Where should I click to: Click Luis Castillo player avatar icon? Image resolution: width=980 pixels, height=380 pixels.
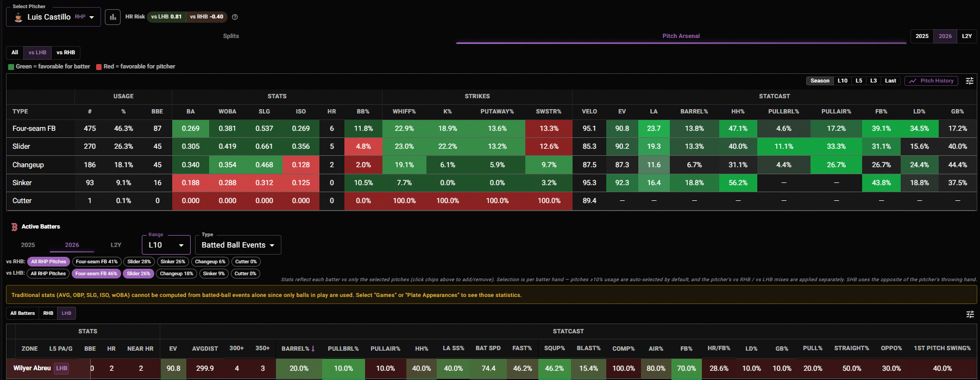pos(18,17)
